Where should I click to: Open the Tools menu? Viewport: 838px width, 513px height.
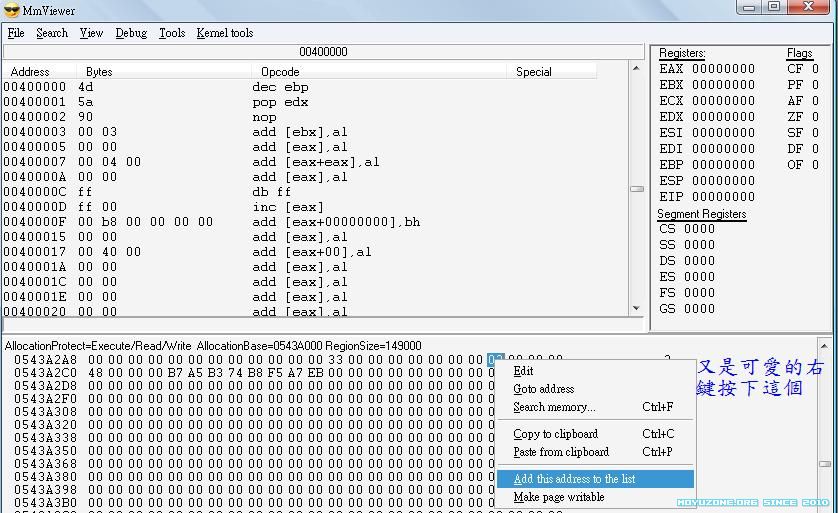(x=172, y=33)
